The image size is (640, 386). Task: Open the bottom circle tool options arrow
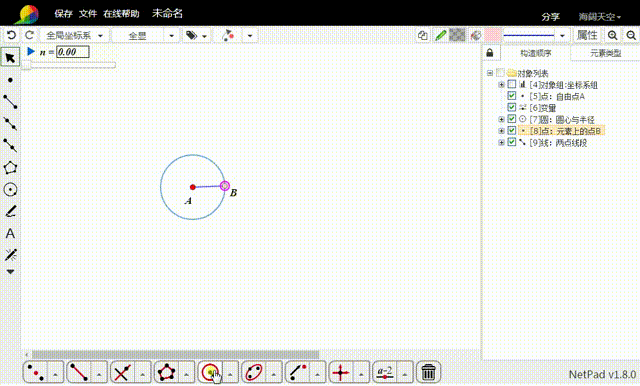[230, 373]
